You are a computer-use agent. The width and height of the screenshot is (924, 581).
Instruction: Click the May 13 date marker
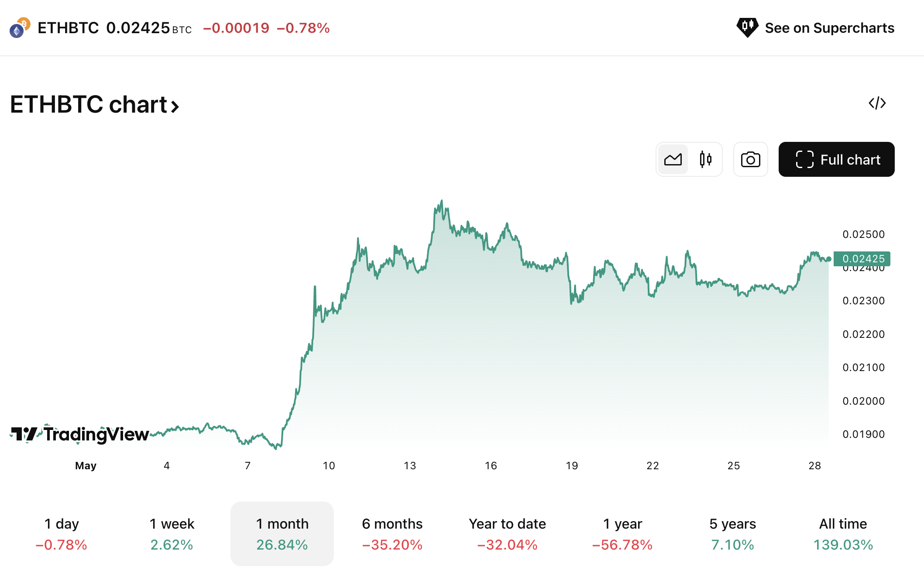[x=409, y=466]
